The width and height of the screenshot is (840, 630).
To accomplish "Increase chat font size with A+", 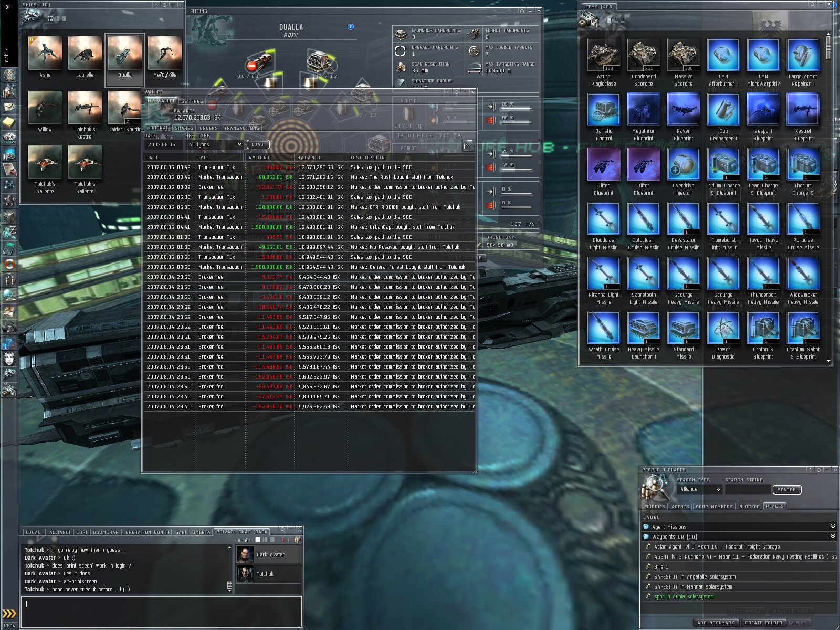I will 248,540.
